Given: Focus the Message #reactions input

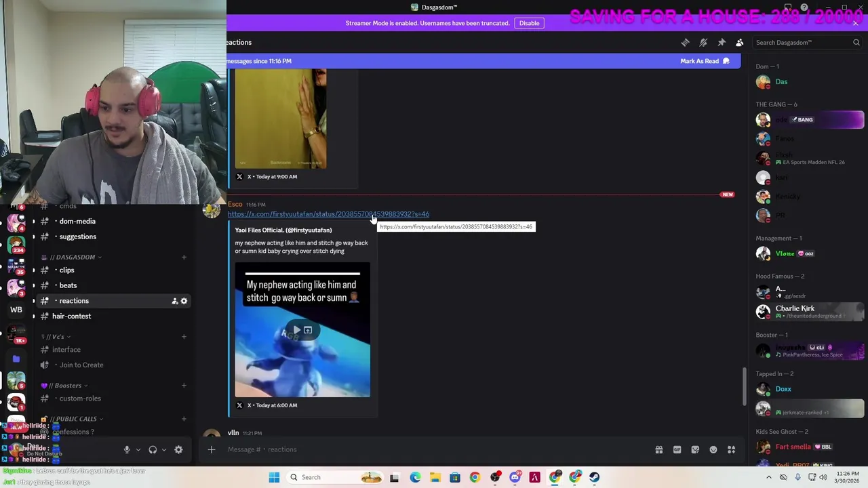Looking at the screenshot, I should [x=434, y=449].
